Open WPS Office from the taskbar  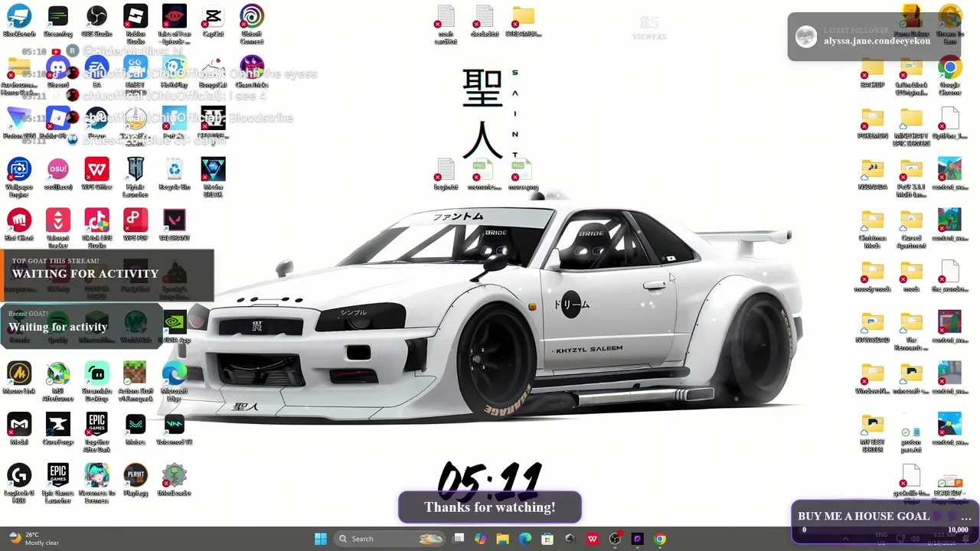point(593,539)
